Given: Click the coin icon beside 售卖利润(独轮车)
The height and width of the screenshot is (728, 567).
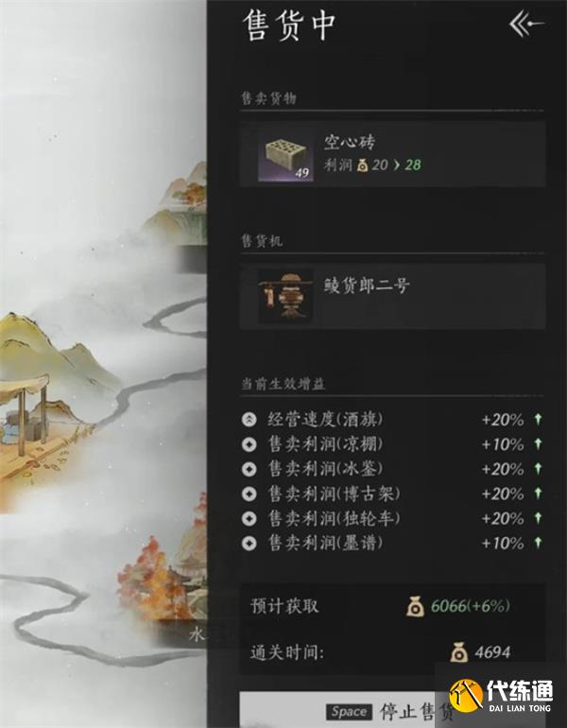Looking at the screenshot, I should (249, 519).
